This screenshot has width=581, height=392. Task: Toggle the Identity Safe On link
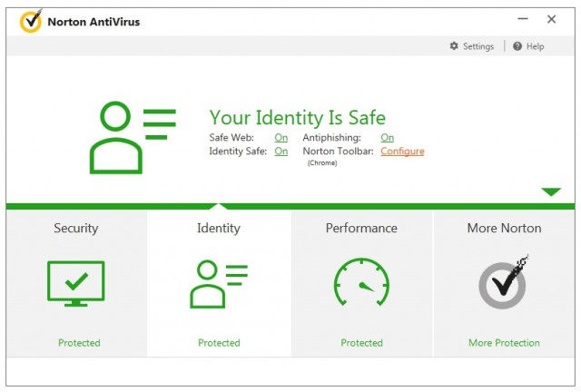click(x=281, y=152)
